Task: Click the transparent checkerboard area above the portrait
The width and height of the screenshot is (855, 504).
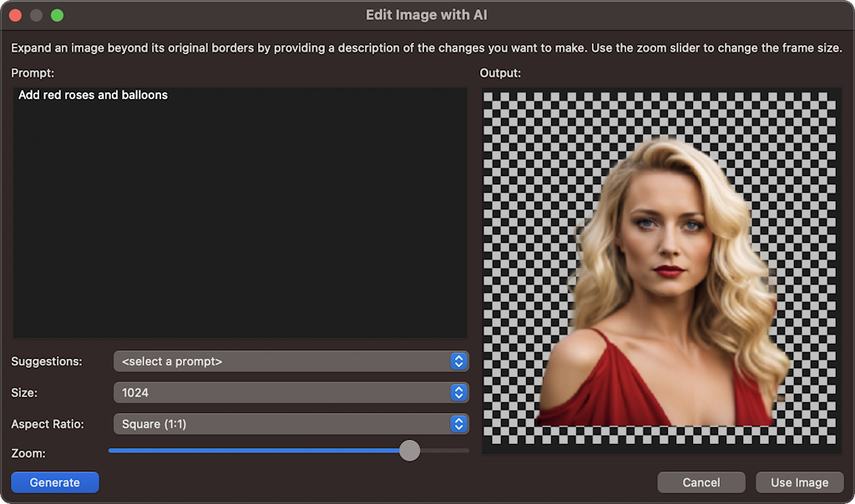Action: [660, 113]
